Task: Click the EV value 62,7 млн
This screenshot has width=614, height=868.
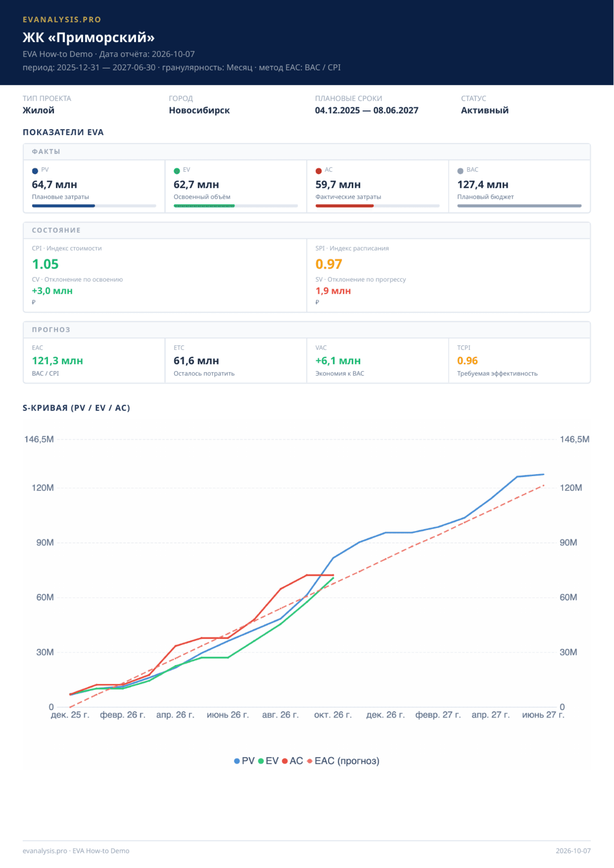Action: coord(196,185)
